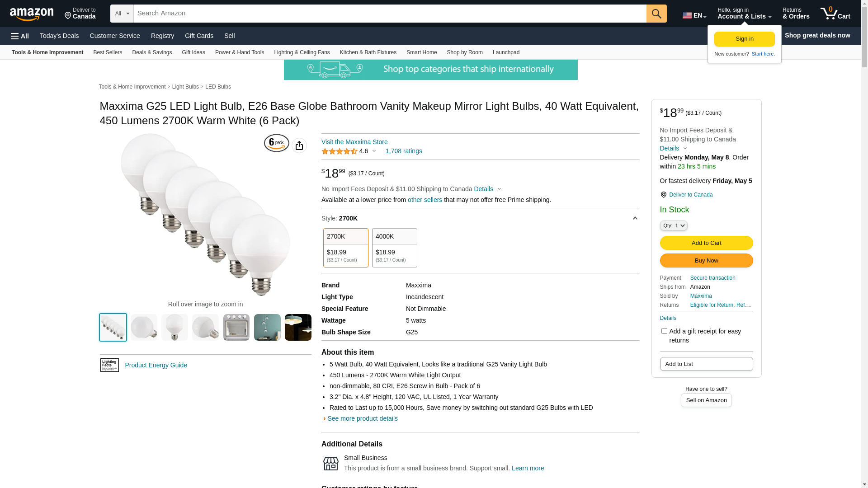
Task: Open the Lighting & Ceiling Fans category
Action: [302, 52]
